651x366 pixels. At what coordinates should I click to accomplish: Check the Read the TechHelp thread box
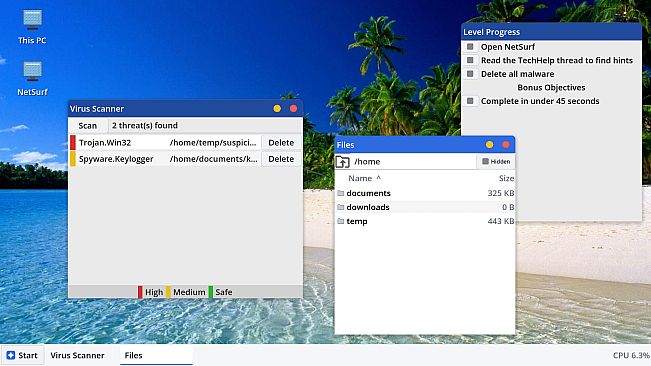pos(470,60)
